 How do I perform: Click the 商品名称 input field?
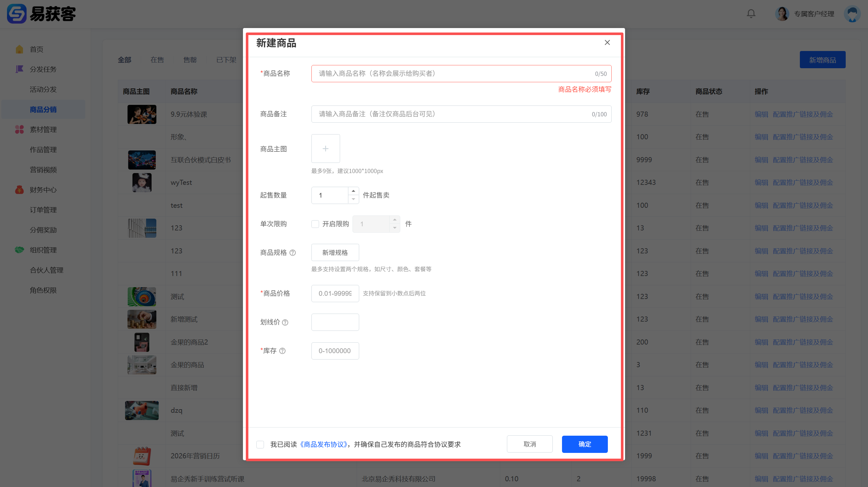452,74
